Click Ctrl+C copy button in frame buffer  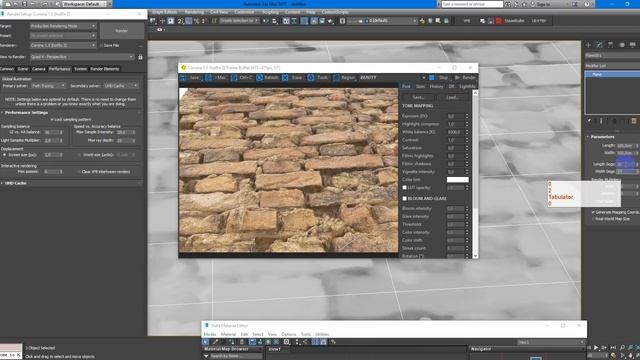click(x=241, y=78)
